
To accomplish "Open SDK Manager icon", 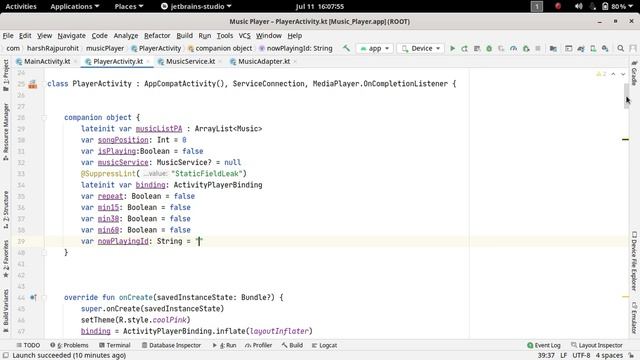I will (x=605, y=48).
